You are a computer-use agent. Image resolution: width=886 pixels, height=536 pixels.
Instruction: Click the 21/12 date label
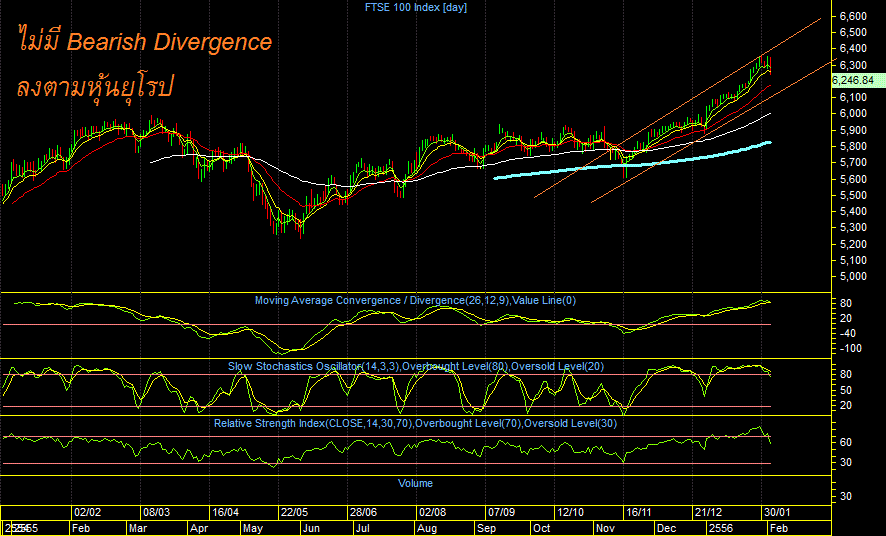click(x=709, y=513)
